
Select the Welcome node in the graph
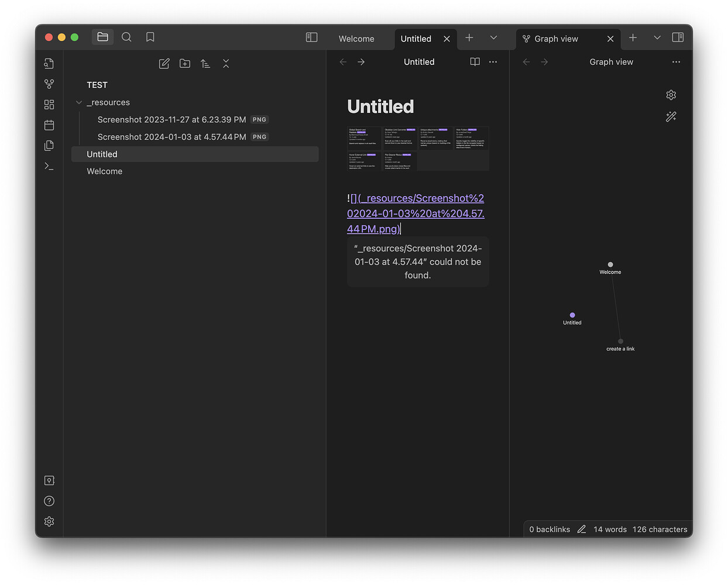[610, 264]
